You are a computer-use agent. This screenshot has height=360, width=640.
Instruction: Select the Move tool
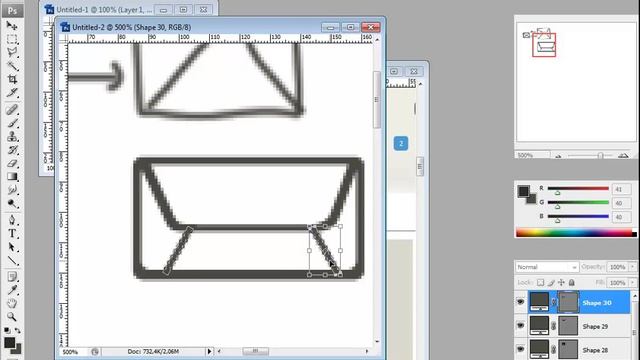click(x=12, y=26)
